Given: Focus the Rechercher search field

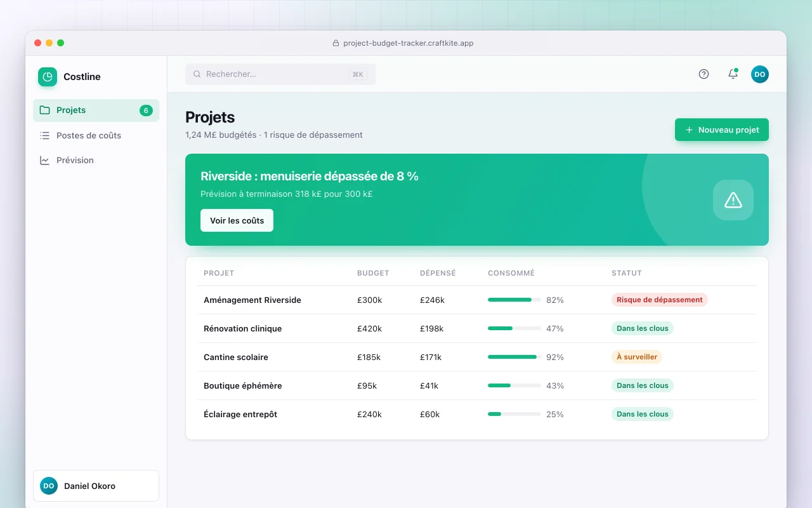Looking at the screenshot, I should click(x=280, y=74).
